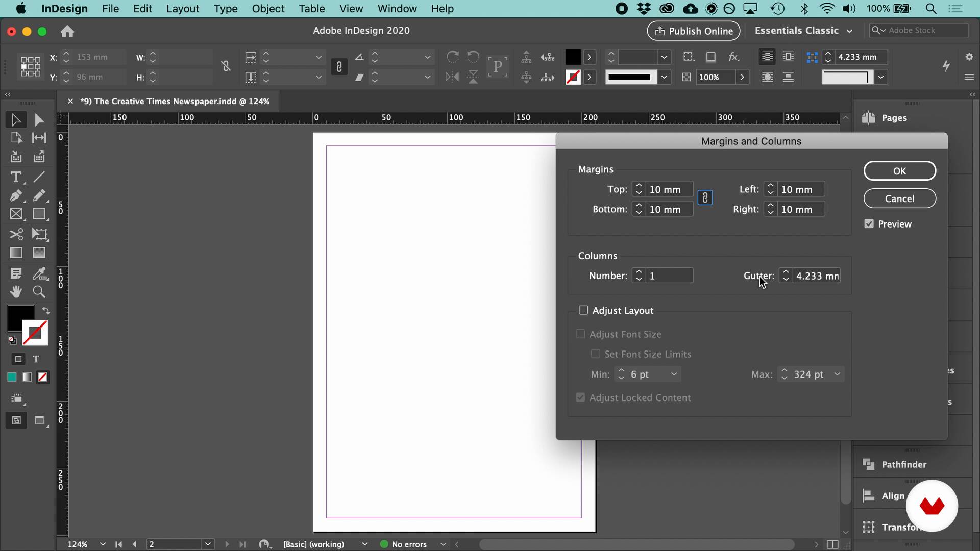Image resolution: width=980 pixels, height=551 pixels.
Task: Pick the Zoom tool
Action: [x=39, y=292]
